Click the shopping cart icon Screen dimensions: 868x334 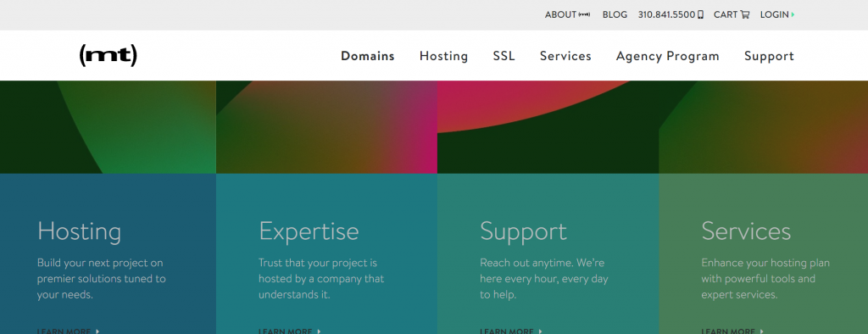pos(744,15)
